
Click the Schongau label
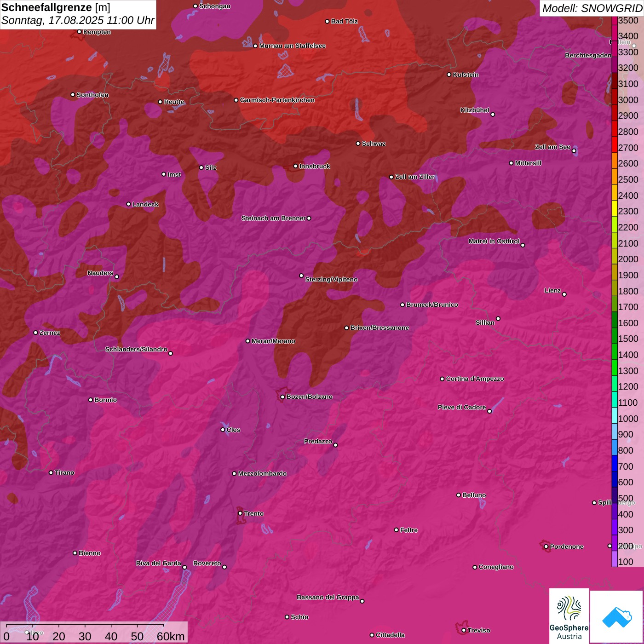(x=215, y=6)
